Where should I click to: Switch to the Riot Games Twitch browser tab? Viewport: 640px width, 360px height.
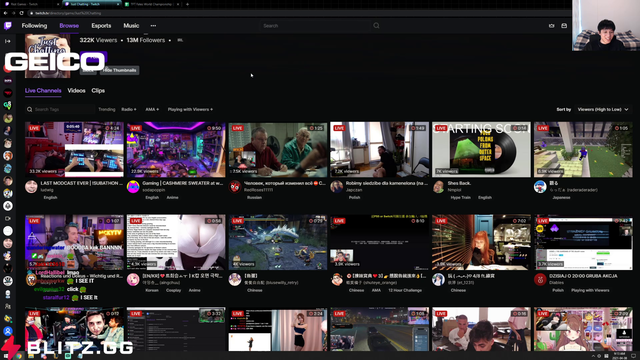coord(31,4)
